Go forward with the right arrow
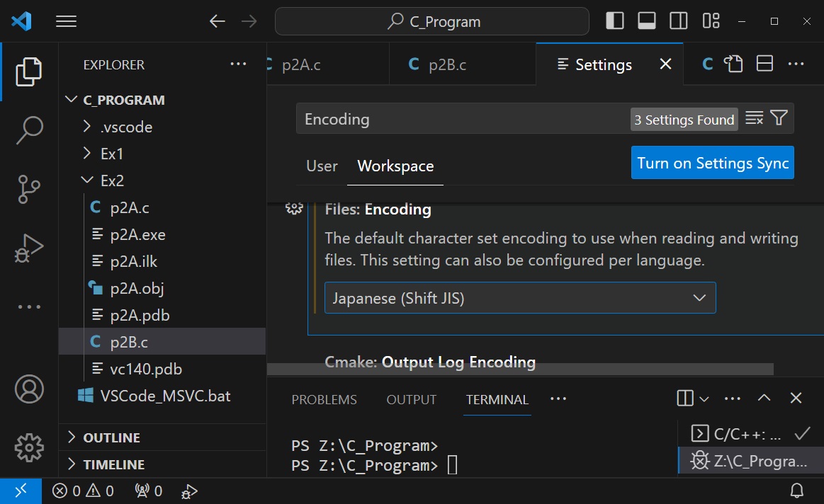 coord(249,21)
